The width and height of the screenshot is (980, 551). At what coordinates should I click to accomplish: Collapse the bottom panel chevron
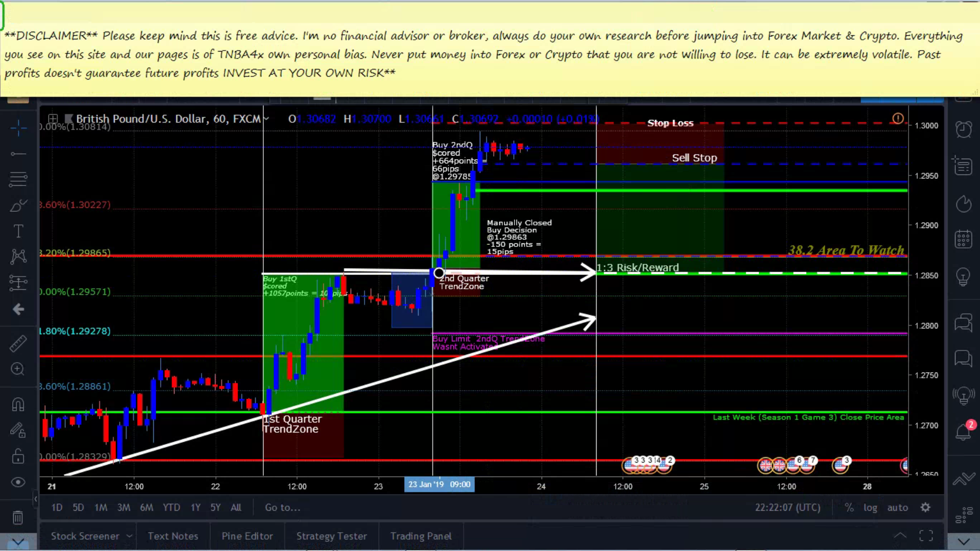click(x=900, y=536)
